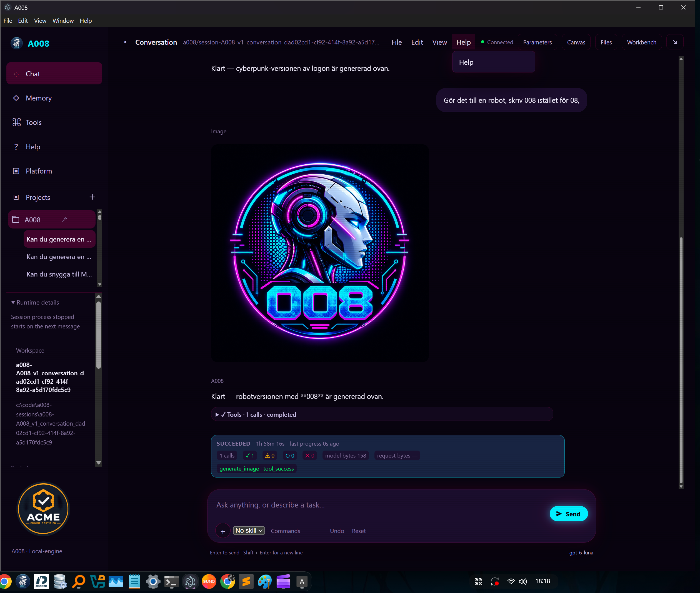Open the Files panel
The width and height of the screenshot is (700, 593).
pos(606,42)
